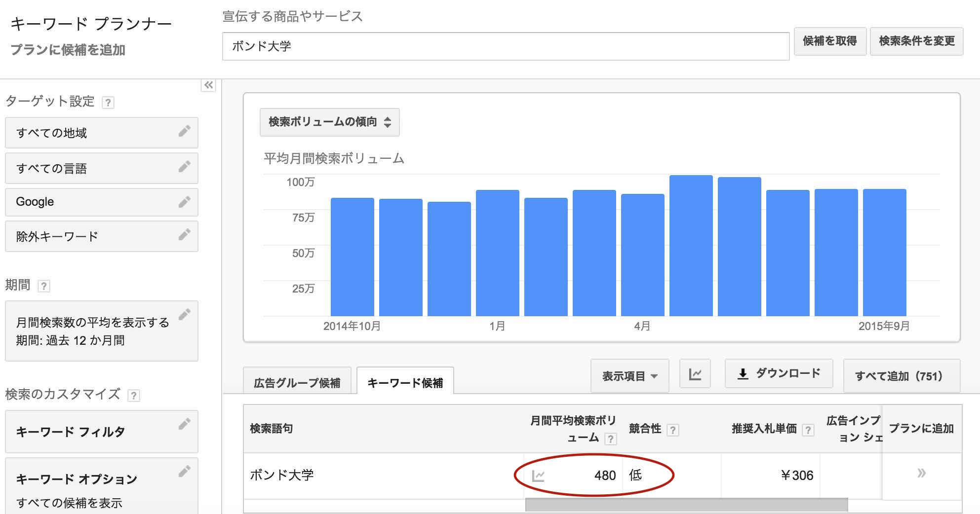This screenshot has width=980, height=514.
Task: Click the すべての地域 target setting
Action: [x=102, y=133]
